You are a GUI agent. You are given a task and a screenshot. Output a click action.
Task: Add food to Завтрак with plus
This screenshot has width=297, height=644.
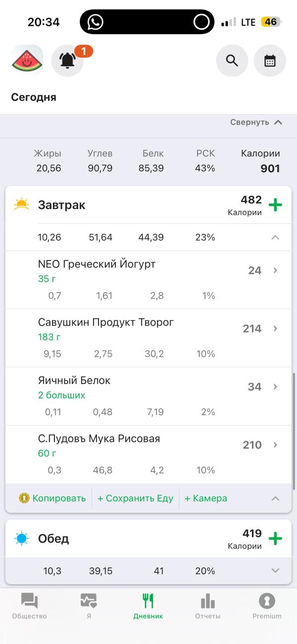(x=275, y=205)
